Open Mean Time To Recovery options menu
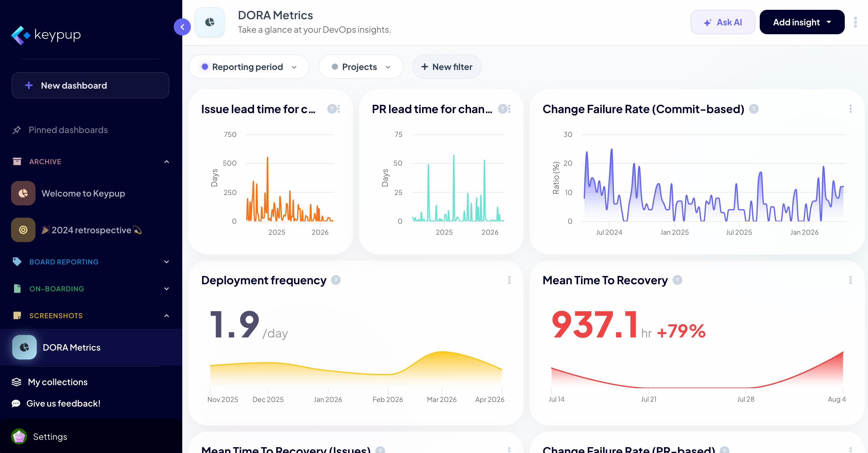The width and height of the screenshot is (868, 453). tap(851, 280)
